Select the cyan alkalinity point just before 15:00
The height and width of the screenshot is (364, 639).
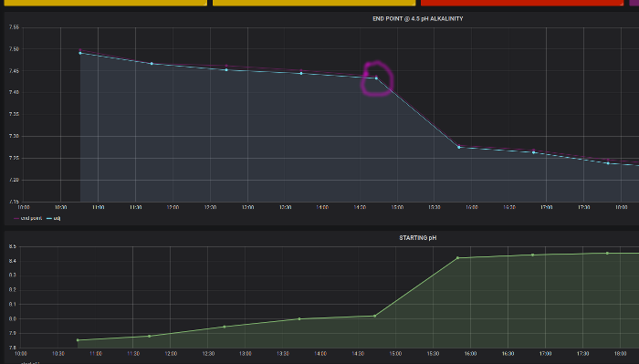coord(376,78)
